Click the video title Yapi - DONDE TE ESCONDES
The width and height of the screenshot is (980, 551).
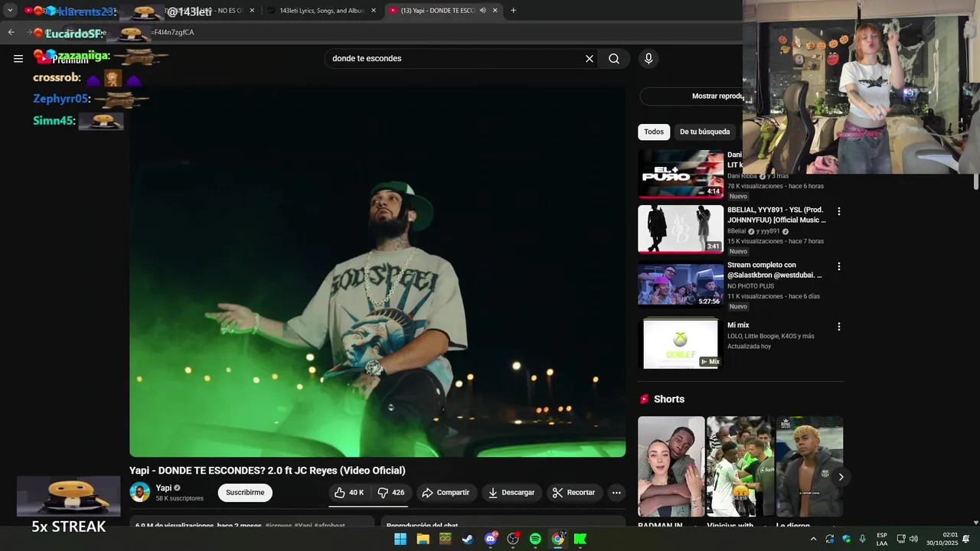pos(267,471)
